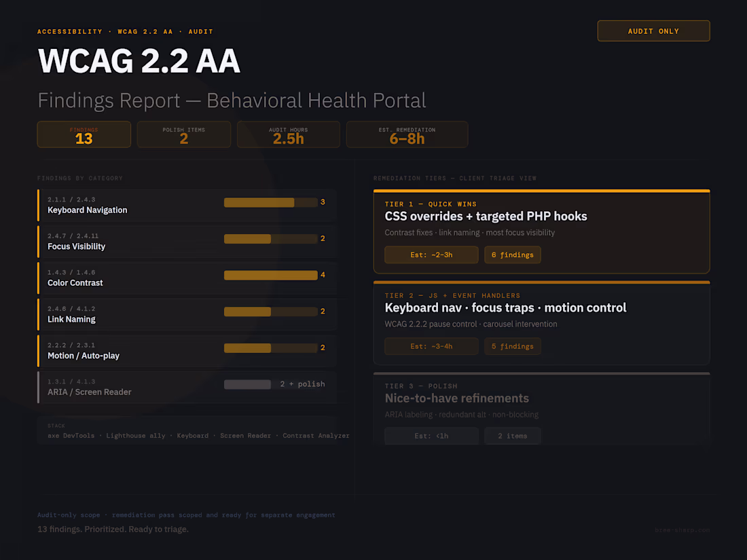This screenshot has width=747, height=560.
Task: Click the Link Naming progress bar
Action: click(270, 312)
